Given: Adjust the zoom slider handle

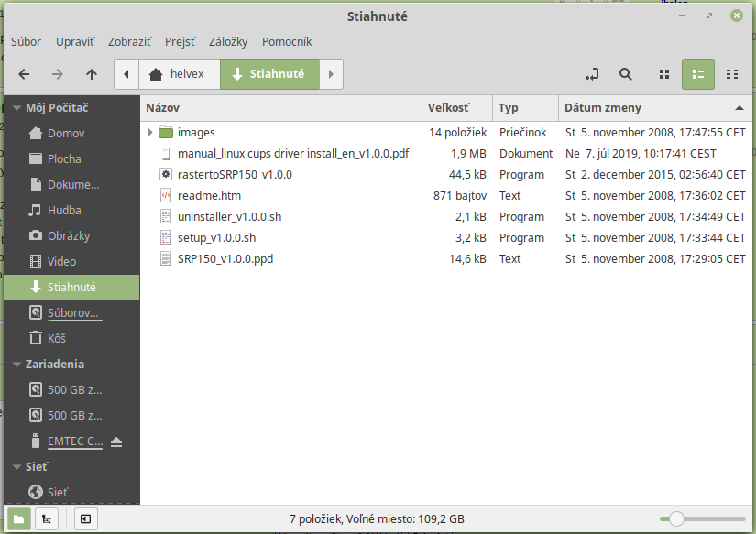Looking at the screenshot, I should pos(676,519).
